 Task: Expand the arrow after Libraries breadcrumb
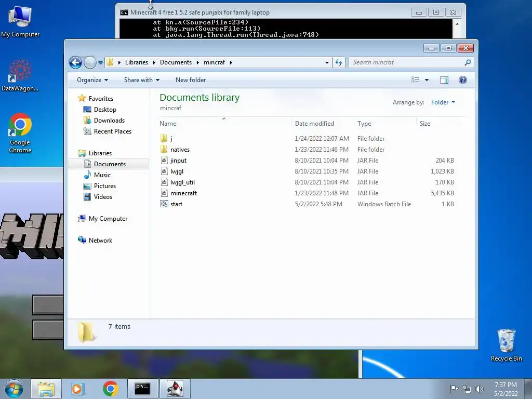pos(154,62)
